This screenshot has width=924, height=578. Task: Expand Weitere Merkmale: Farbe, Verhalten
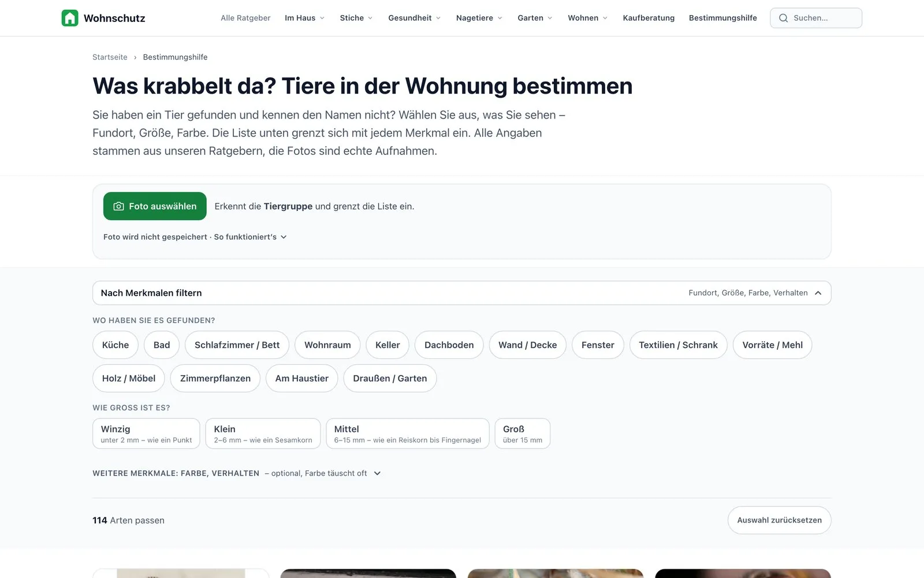point(237,473)
